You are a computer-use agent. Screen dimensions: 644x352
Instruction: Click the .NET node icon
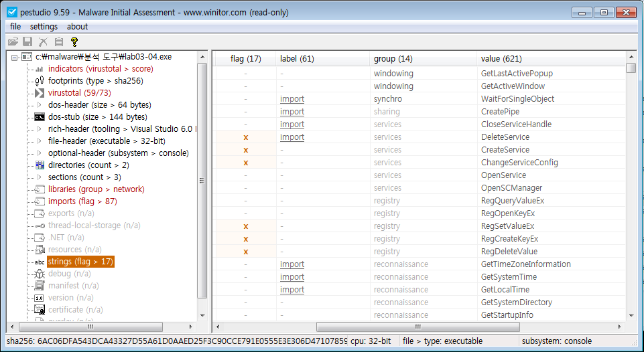[40, 238]
